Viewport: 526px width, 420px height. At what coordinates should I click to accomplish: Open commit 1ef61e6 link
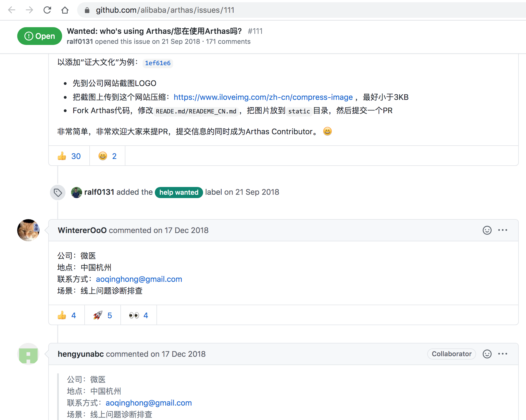(x=158, y=63)
